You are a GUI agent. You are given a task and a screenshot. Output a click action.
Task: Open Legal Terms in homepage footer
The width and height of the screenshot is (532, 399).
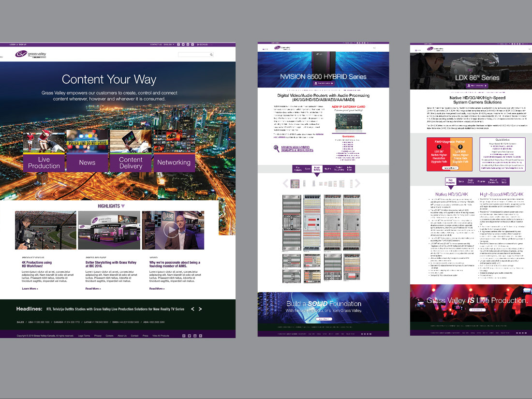84,336
